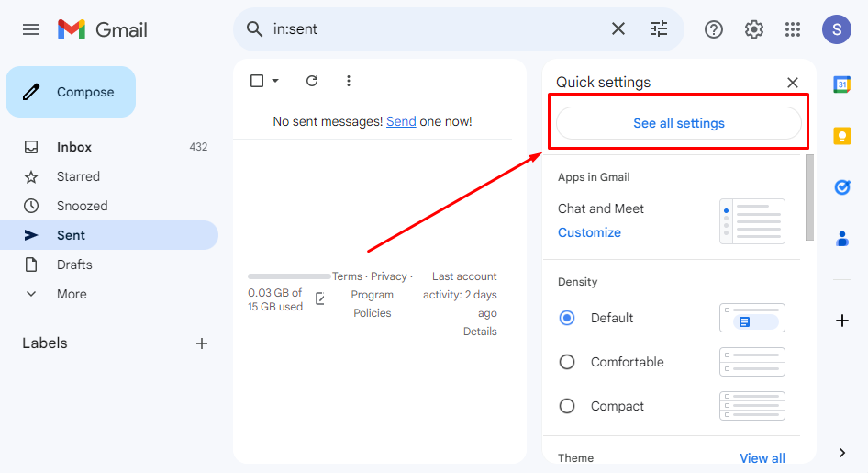
Task: Open manage storage link icon
Action: [320, 298]
